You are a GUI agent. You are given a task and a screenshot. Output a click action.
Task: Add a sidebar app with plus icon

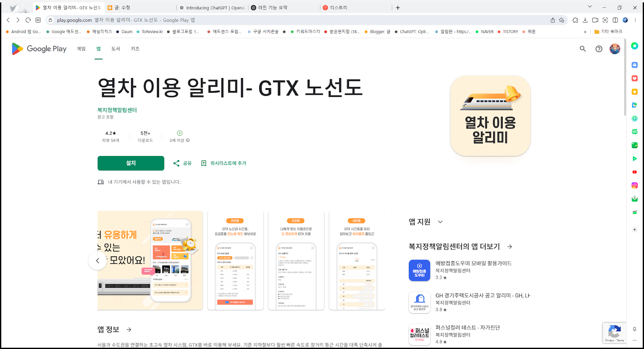click(634, 229)
